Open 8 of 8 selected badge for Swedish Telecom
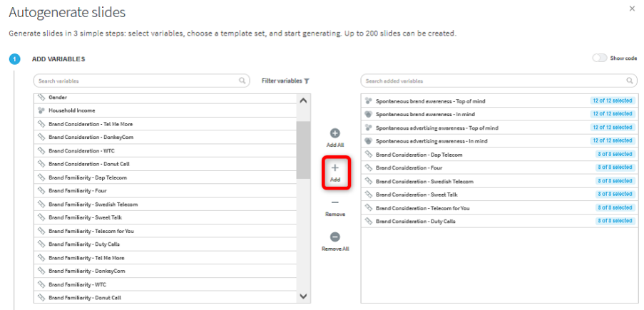The image size is (644, 310). coord(615,181)
